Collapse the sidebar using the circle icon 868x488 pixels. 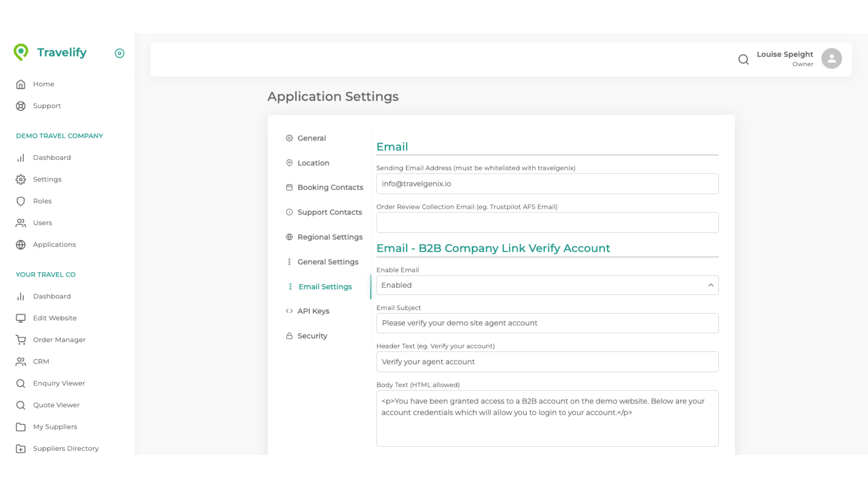[119, 53]
